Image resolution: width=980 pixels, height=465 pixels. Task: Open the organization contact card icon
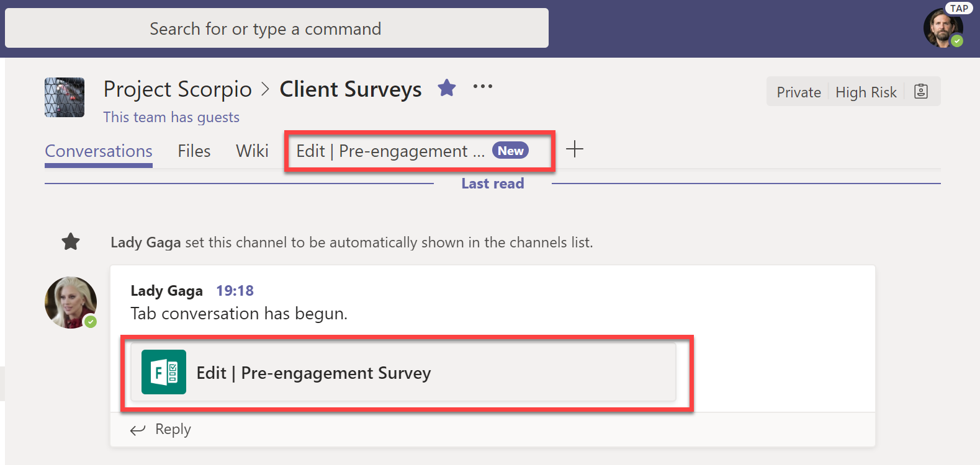(921, 92)
